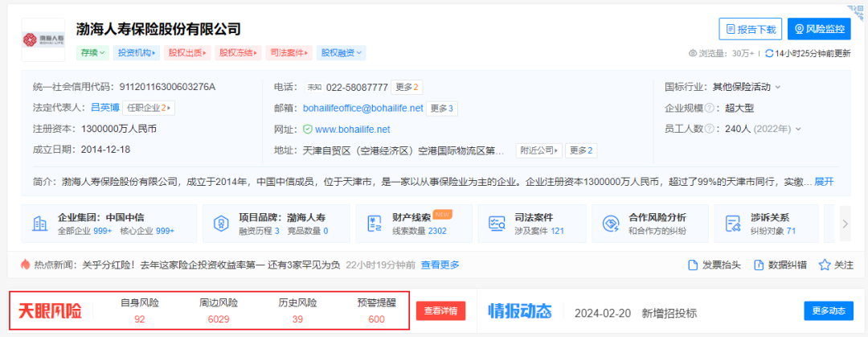The image size is (868, 337).
Task: Expand the 司法案件 red tag
Action: [x=289, y=53]
